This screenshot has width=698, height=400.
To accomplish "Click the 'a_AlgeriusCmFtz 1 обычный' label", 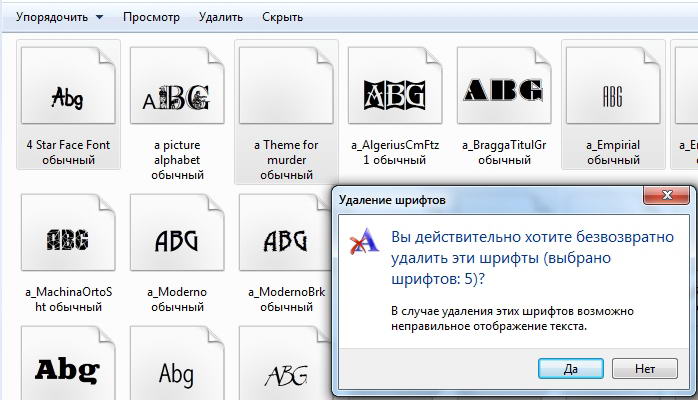I will click(395, 152).
